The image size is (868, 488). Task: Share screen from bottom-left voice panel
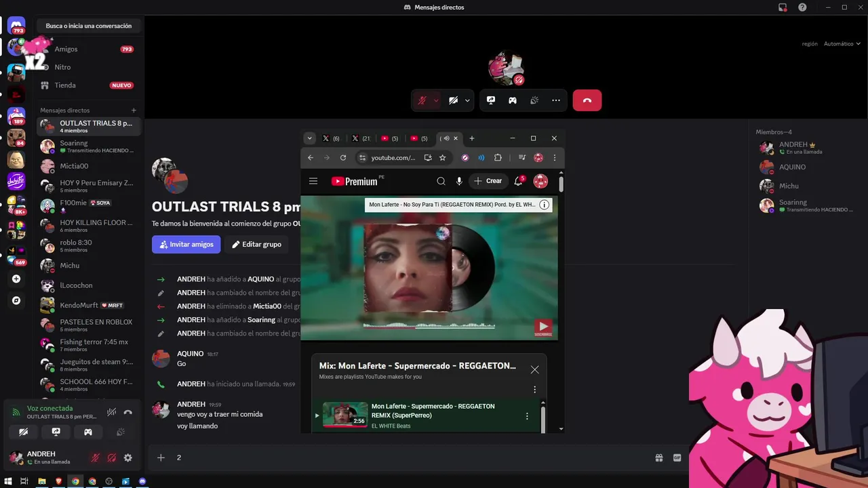click(x=56, y=432)
